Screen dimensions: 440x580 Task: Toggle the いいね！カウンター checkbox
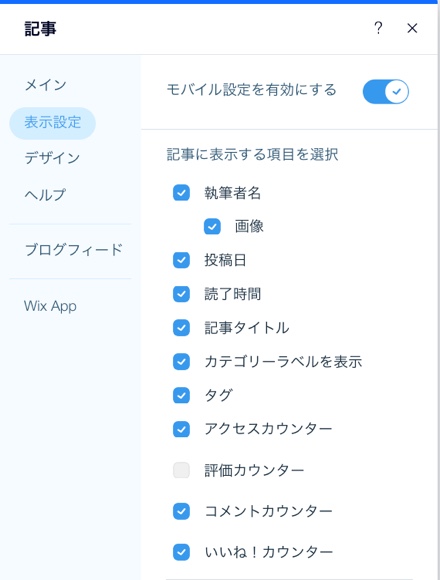point(181,552)
